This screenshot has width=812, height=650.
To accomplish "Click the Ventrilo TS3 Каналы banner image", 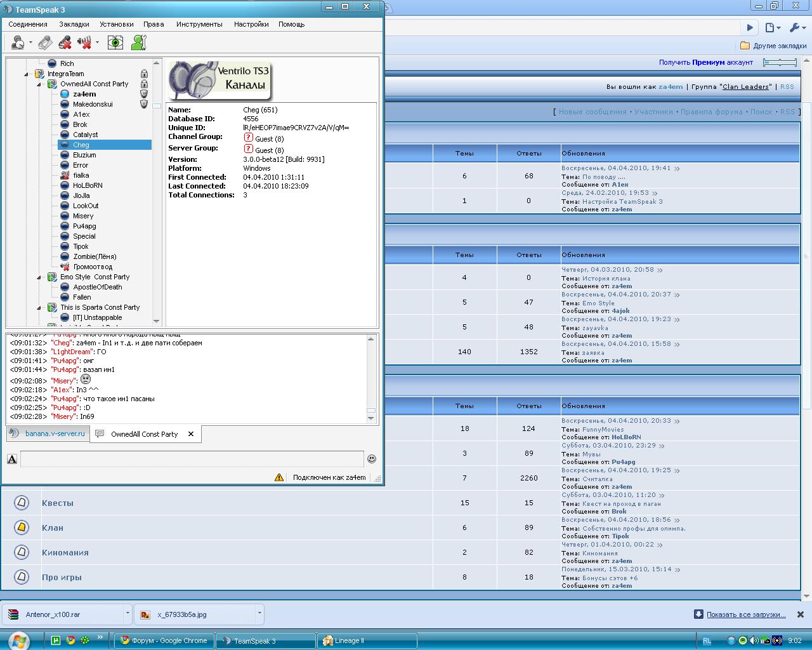I will pos(220,79).
